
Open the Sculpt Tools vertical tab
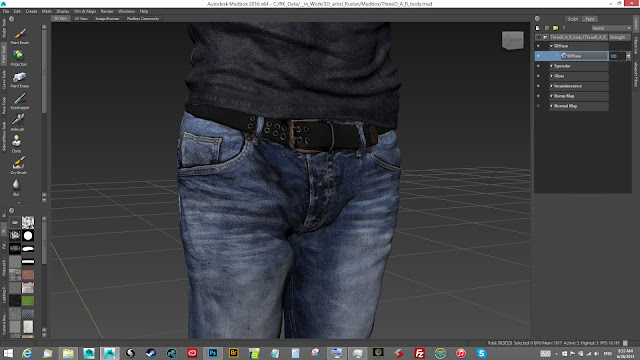[4, 29]
